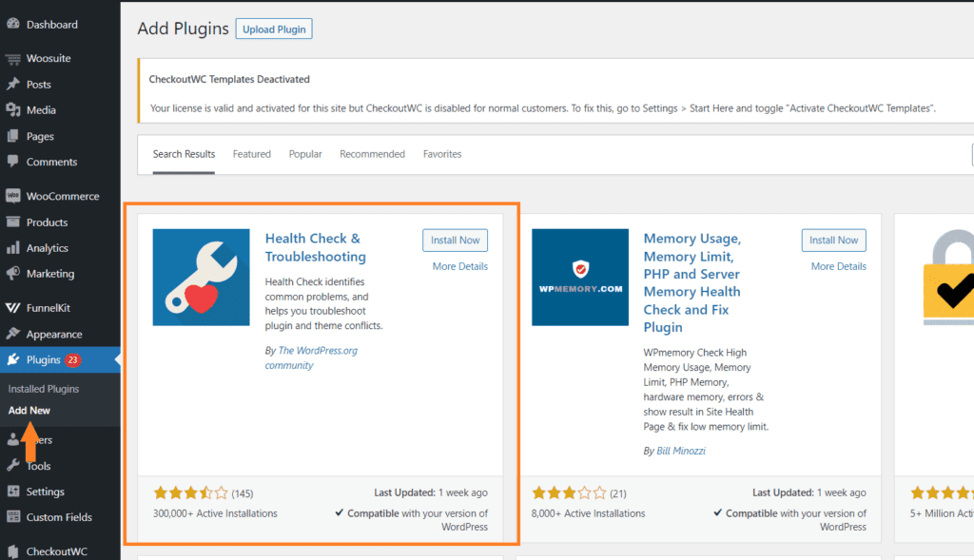Click the WPMemory.com plugin thumbnail
Screen dimensions: 974x560
[580, 277]
